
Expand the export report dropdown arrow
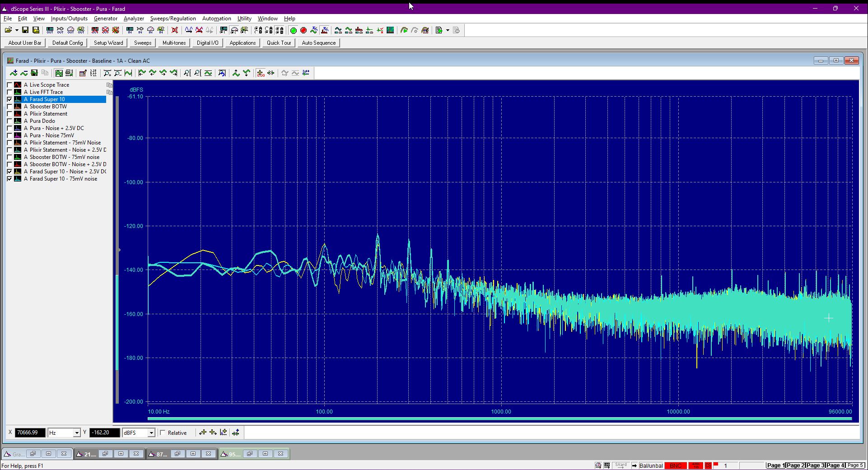point(448,30)
